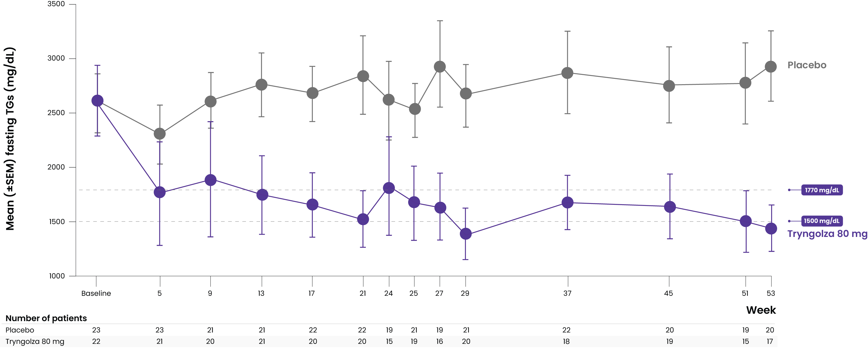This screenshot has height=349, width=868.
Task: Select the "1500 mg/dL" reference badge
Action: coord(821,221)
